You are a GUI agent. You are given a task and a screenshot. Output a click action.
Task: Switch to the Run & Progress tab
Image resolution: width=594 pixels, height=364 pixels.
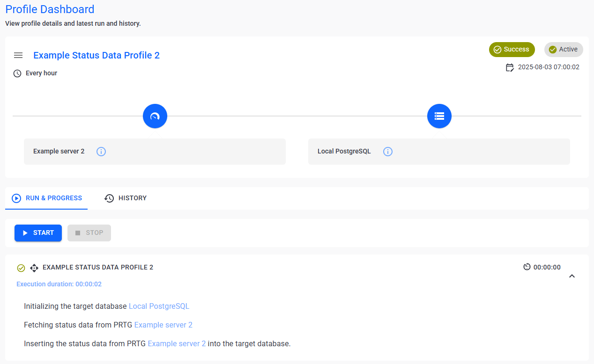point(46,198)
